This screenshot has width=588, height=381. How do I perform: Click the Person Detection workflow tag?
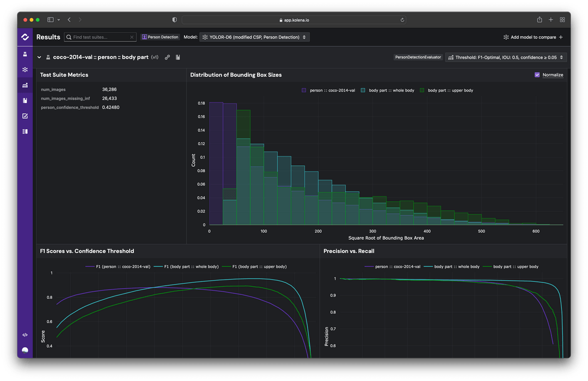pos(160,37)
